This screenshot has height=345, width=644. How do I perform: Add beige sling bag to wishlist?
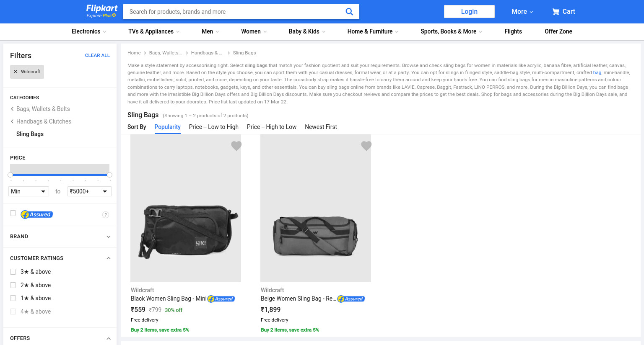pos(366,146)
